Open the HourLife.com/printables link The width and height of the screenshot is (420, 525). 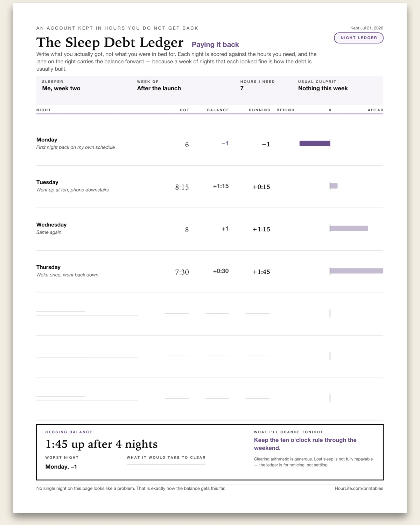pyautogui.click(x=359, y=488)
